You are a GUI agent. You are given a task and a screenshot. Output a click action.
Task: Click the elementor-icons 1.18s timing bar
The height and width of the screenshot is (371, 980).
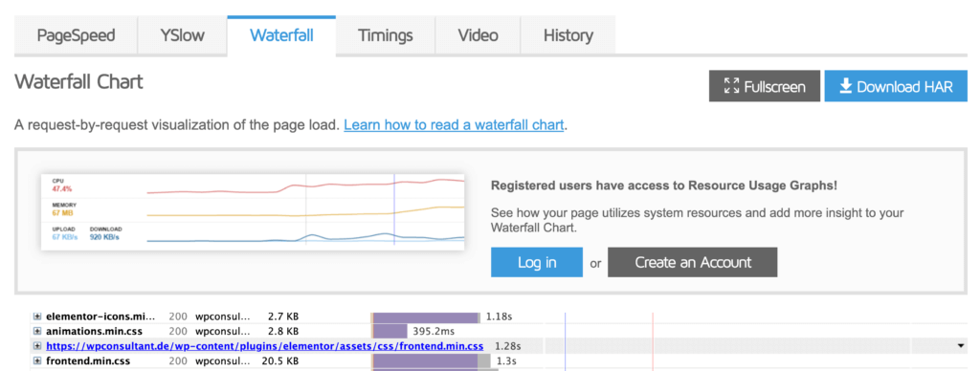pos(426,316)
